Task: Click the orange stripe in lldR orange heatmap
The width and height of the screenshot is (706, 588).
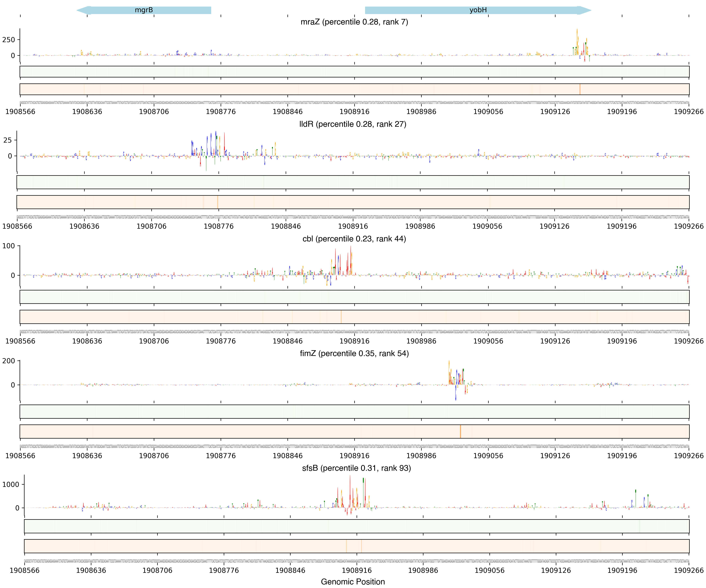Action: (218, 202)
